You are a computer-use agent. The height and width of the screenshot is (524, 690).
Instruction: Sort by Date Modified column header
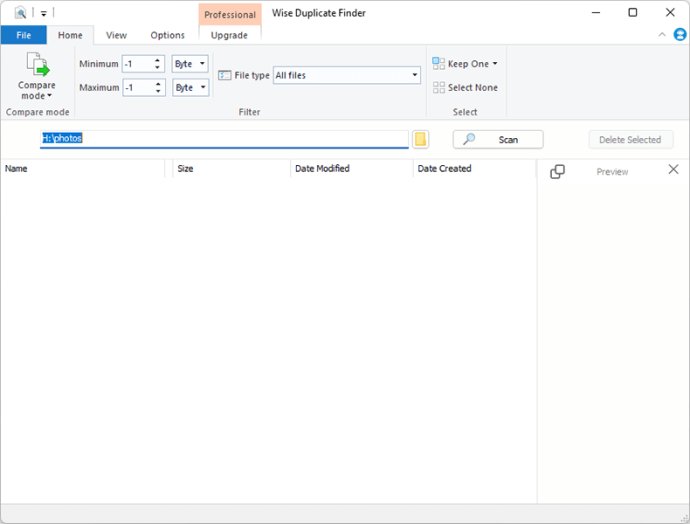pos(352,169)
